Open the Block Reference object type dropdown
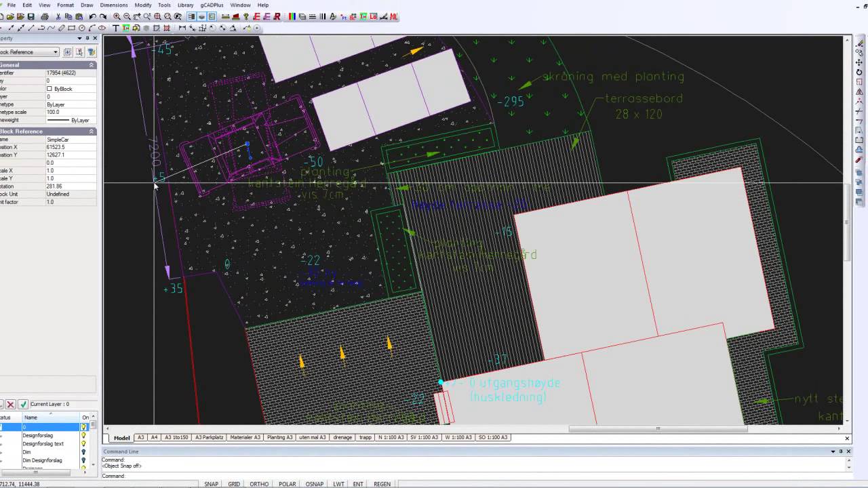The height and width of the screenshot is (488, 868). [56, 52]
